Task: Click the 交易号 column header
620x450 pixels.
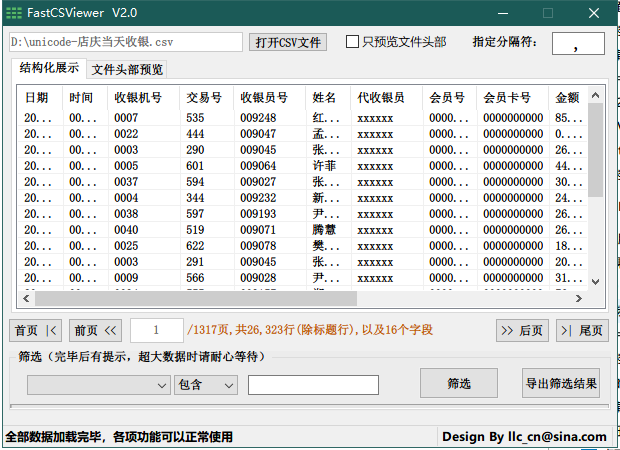Action: 204,97
